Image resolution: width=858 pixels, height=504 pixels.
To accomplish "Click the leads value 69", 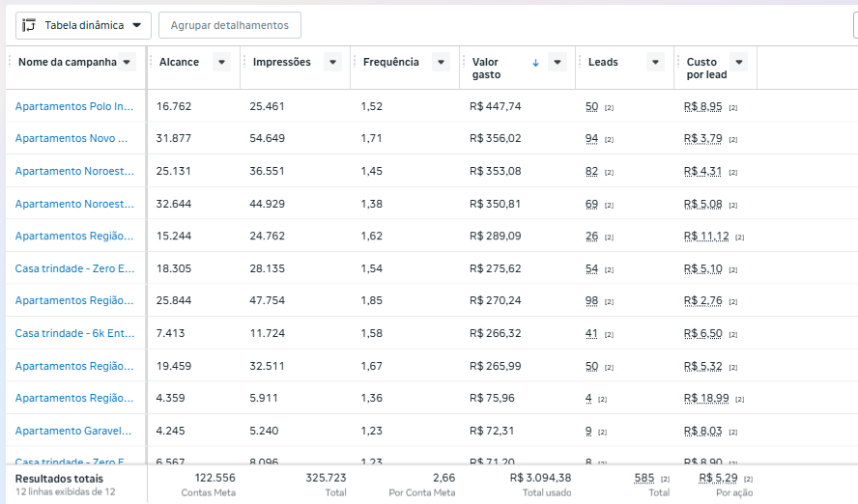I will pyautogui.click(x=591, y=204).
